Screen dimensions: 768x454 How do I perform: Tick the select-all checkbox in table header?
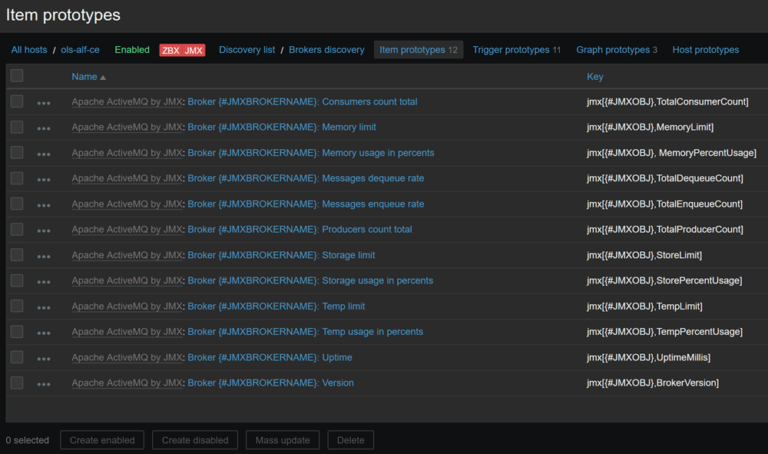point(17,76)
